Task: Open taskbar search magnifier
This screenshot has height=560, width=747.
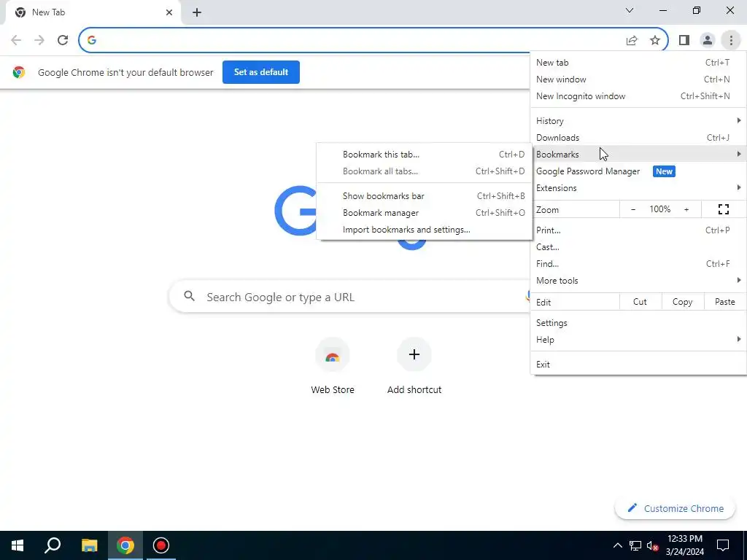Action: (53, 545)
